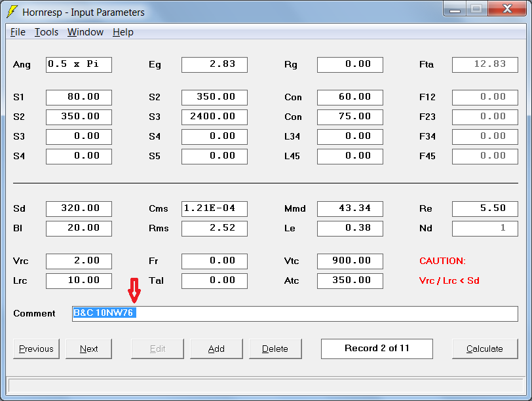Screen dimensions: 532x401
Task: Open the Tools menu
Action: [47, 32]
